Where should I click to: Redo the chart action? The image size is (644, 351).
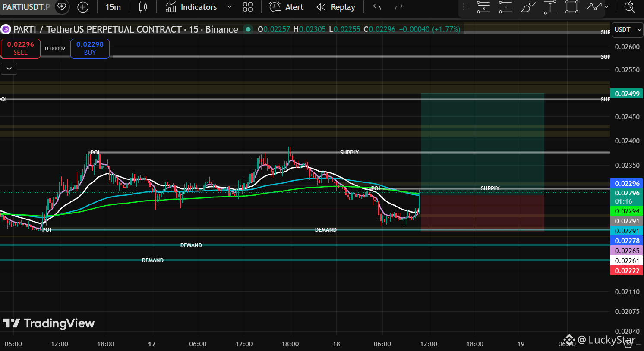(399, 7)
